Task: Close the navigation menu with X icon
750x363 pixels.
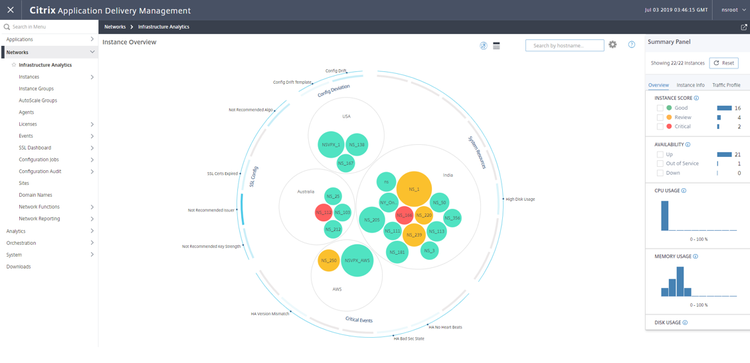Action: (11, 10)
